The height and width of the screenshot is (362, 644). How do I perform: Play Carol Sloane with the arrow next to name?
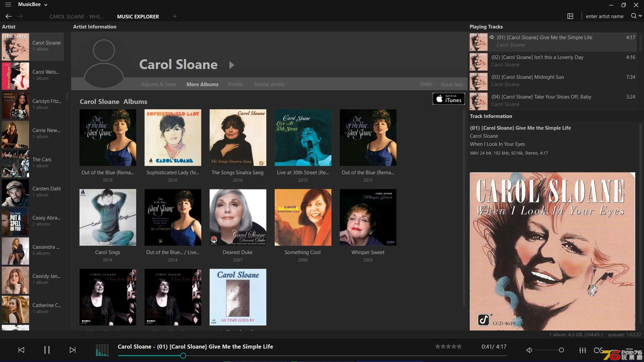click(x=231, y=65)
